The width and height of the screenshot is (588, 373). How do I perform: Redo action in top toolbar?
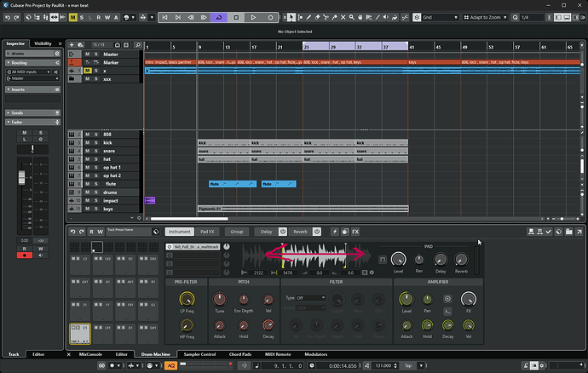[16, 17]
